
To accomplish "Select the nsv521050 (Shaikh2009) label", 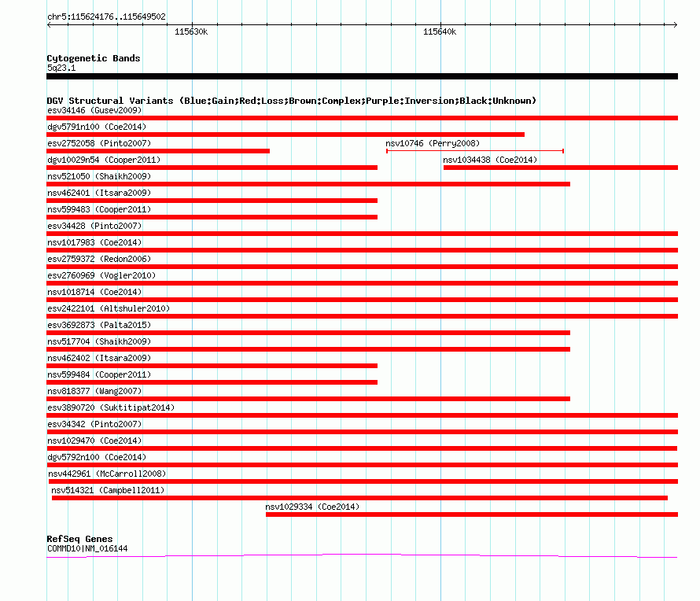I will point(99,176).
